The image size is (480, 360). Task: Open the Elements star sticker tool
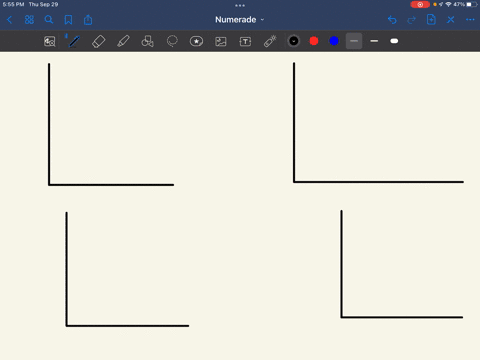[x=196, y=41]
